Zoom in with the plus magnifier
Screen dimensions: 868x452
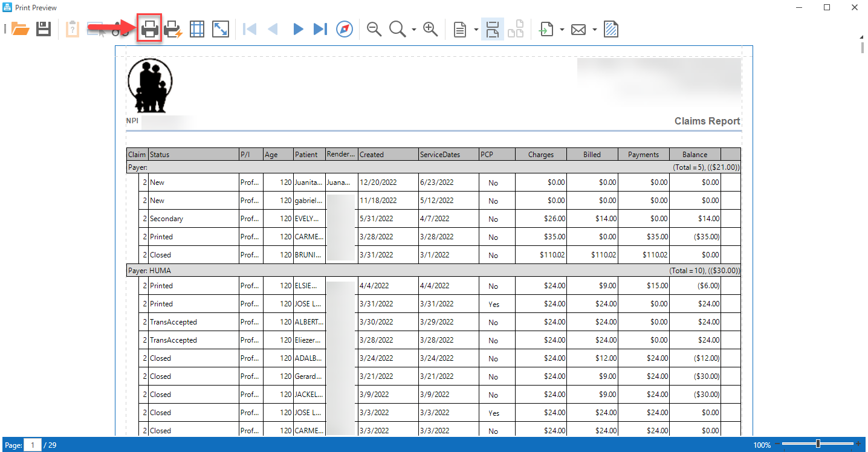tap(430, 29)
